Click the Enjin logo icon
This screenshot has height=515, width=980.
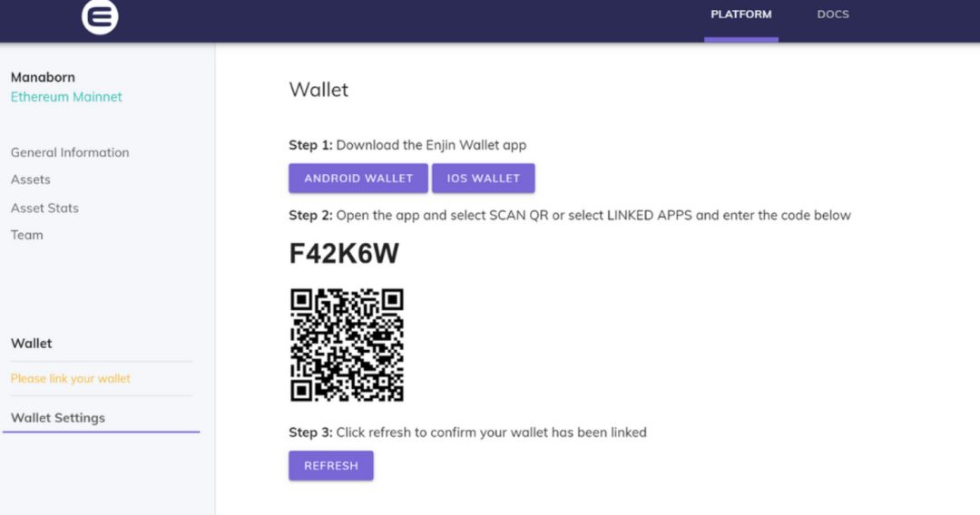pyautogui.click(x=100, y=16)
